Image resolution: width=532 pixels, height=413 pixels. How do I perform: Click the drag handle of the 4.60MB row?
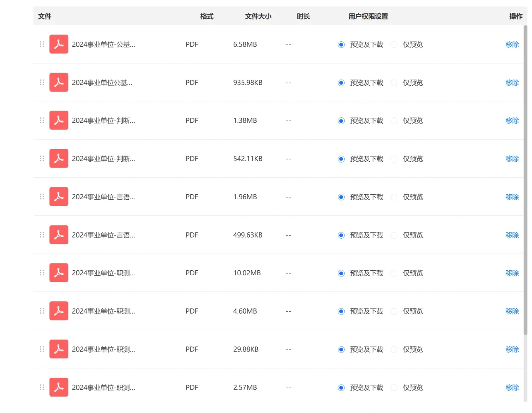pos(42,311)
